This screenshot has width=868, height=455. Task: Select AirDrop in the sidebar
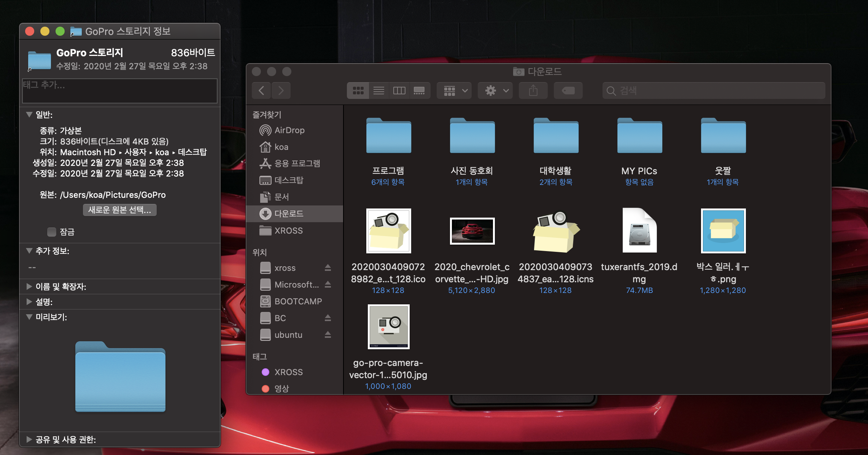[x=289, y=130]
